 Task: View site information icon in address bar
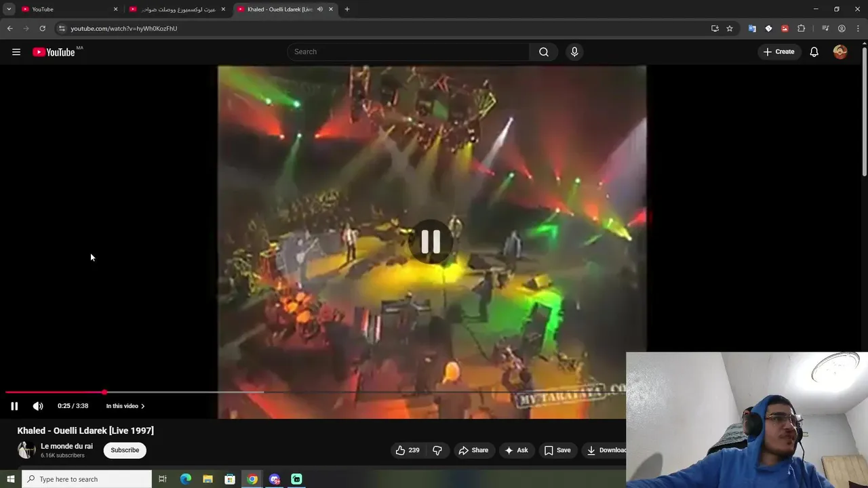62,28
